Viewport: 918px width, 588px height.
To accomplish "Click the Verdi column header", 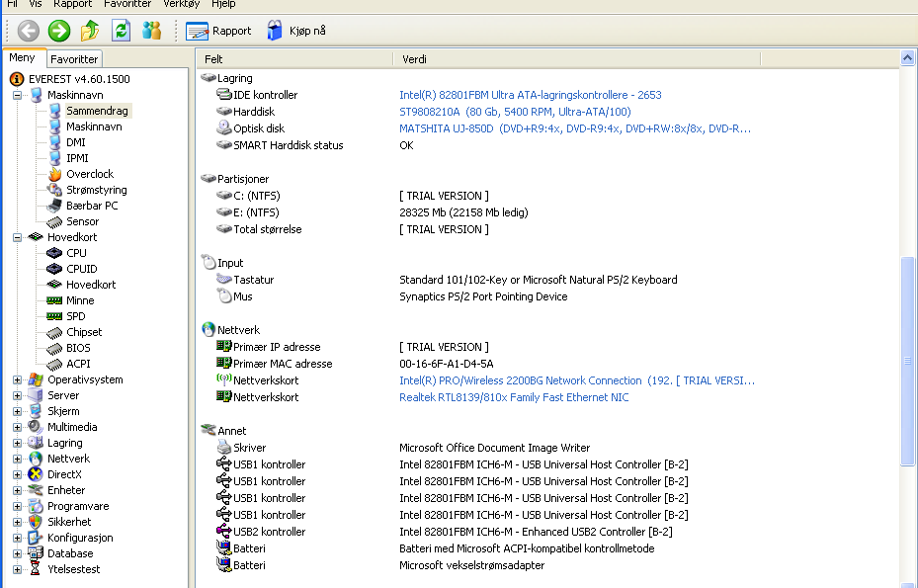I will (x=414, y=59).
